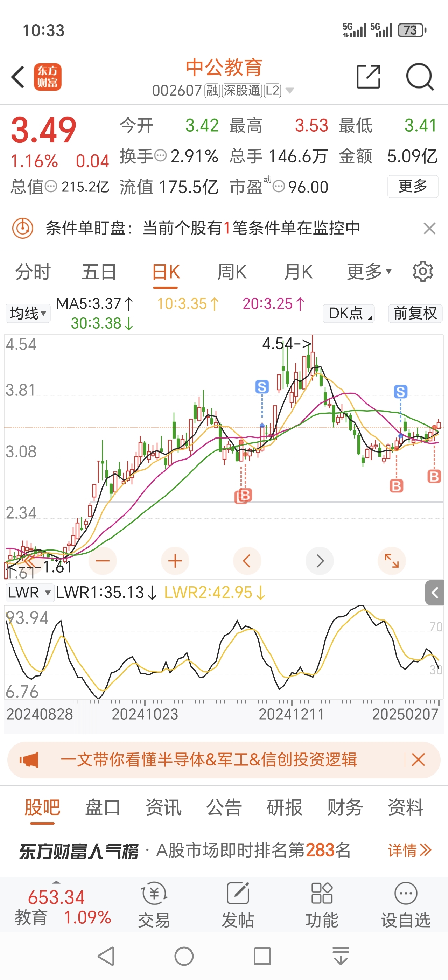Open the search magnifier icon
Screen dimensions: 448x980
(420, 77)
